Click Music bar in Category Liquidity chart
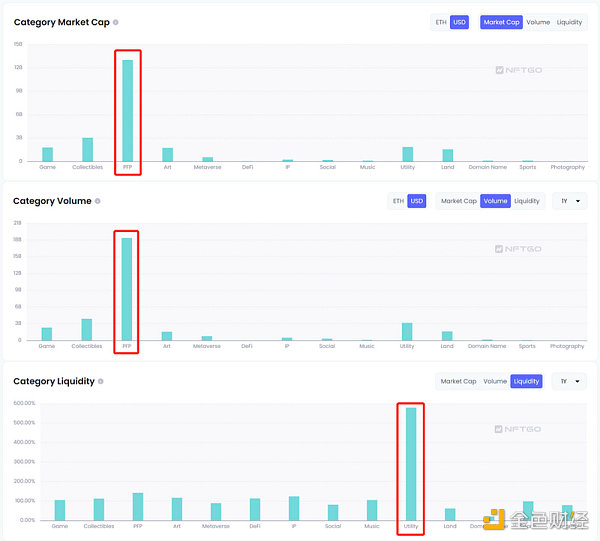The height and width of the screenshot is (541, 600). click(372, 510)
